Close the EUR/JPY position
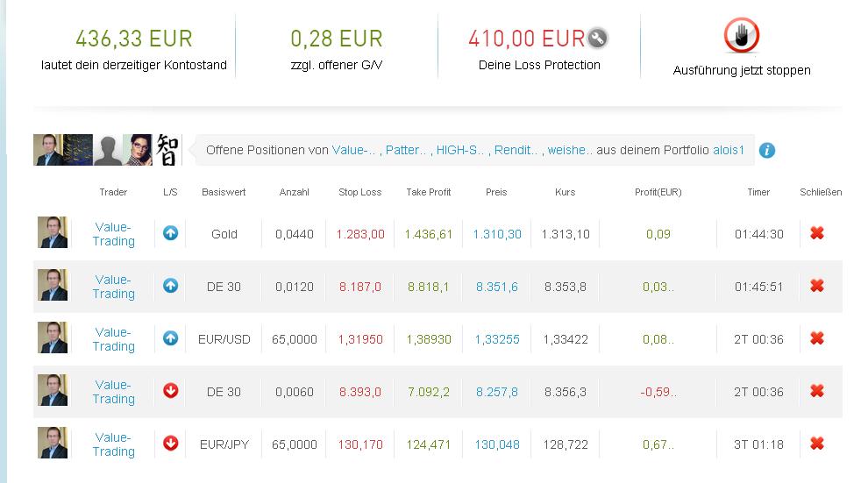Screen dimensions: 868x483 pyautogui.click(x=817, y=444)
